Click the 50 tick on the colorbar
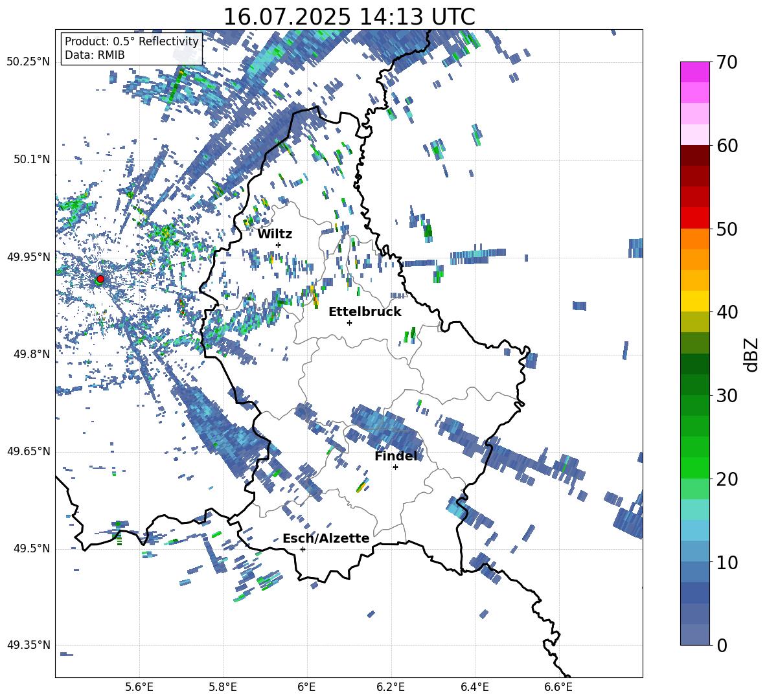The height and width of the screenshot is (700, 767). (726, 229)
